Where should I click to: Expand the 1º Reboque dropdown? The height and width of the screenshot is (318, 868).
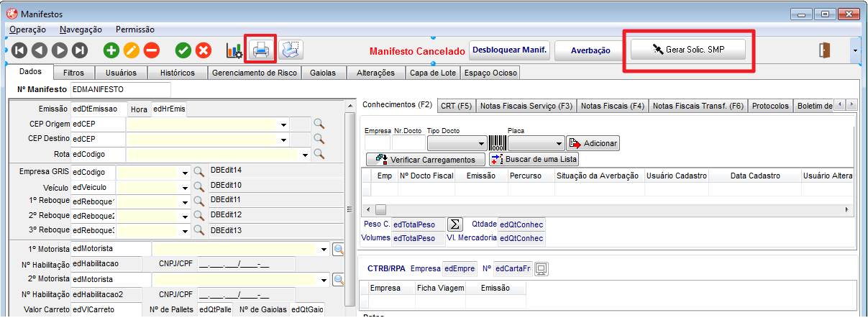(x=185, y=201)
